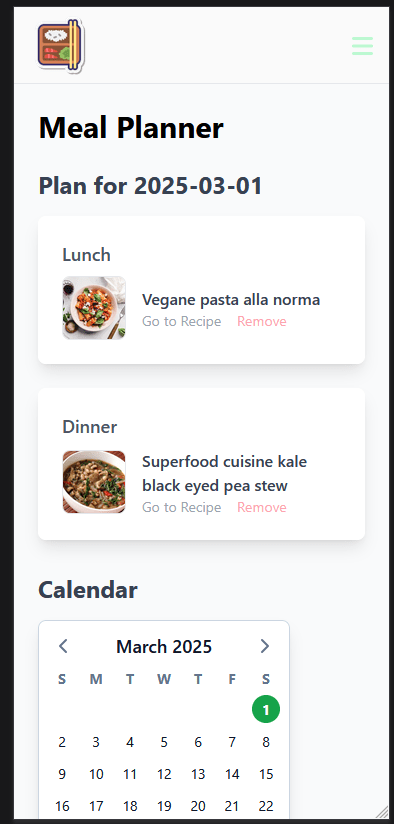Select March 1 highlighted date
Screen dimensions: 394x824
[266, 709]
